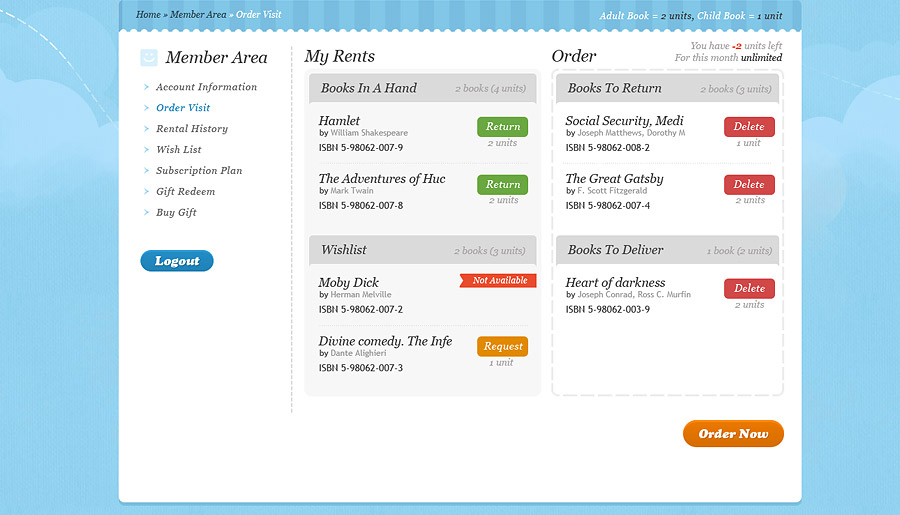Click the arrow bullet beside Account Information

point(146,87)
